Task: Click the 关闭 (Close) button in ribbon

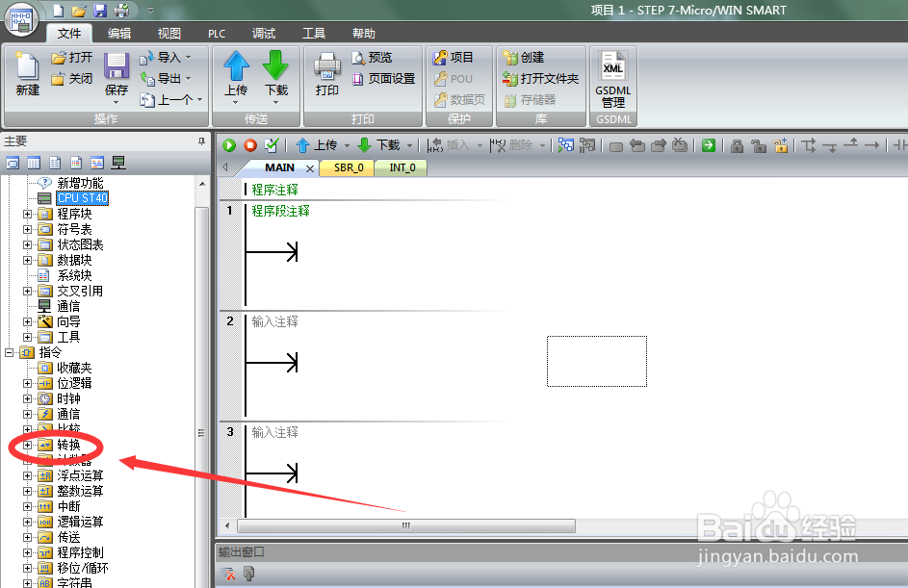Action: tap(72, 78)
